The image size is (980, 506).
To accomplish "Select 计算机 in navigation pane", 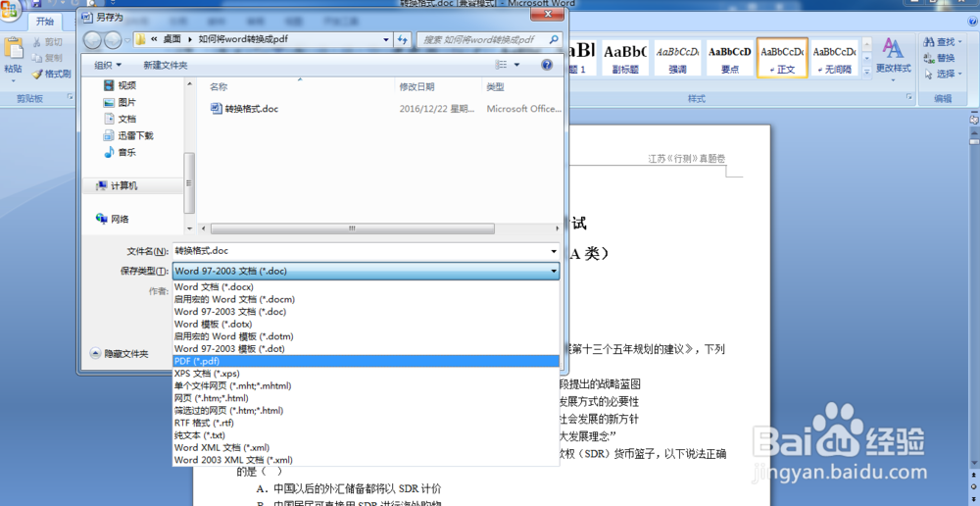I will click(x=117, y=185).
